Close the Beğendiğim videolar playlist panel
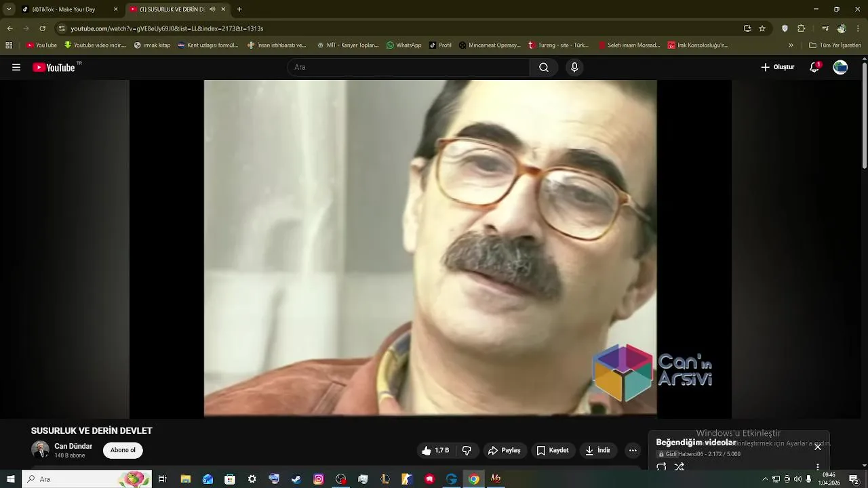The image size is (868, 488). tap(818, 447)
